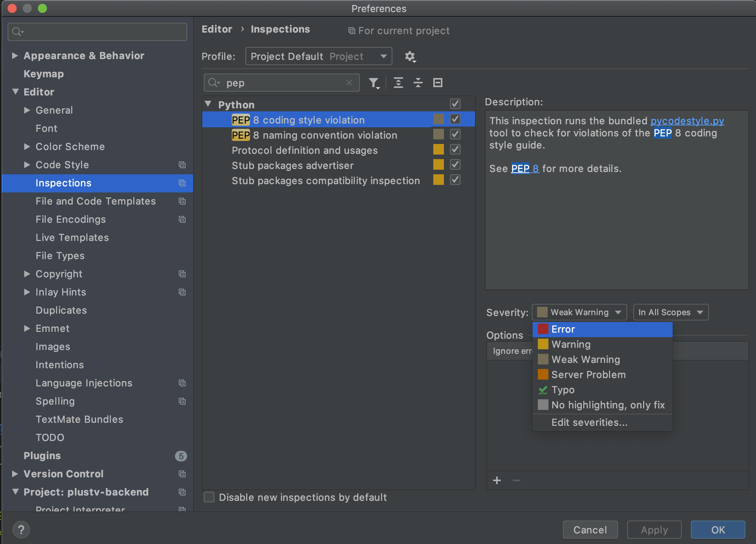Open inspection profile settings gear

coord(410,56)
